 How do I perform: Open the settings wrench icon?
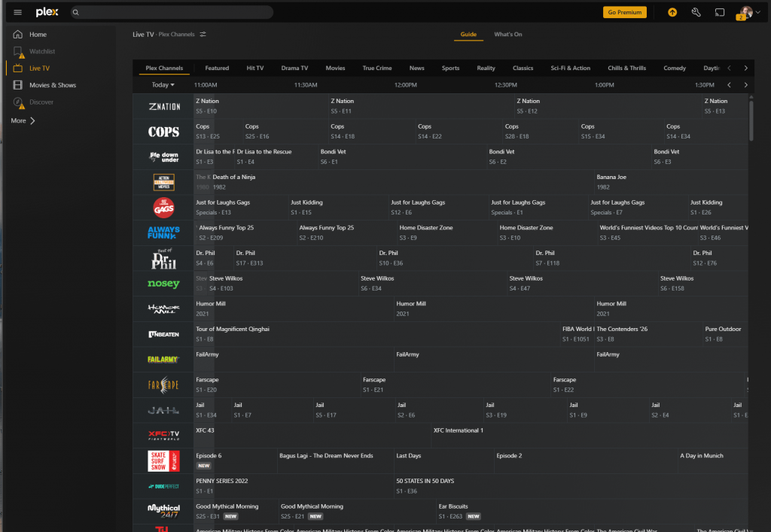pyautogui.click(x=696, y=12)
